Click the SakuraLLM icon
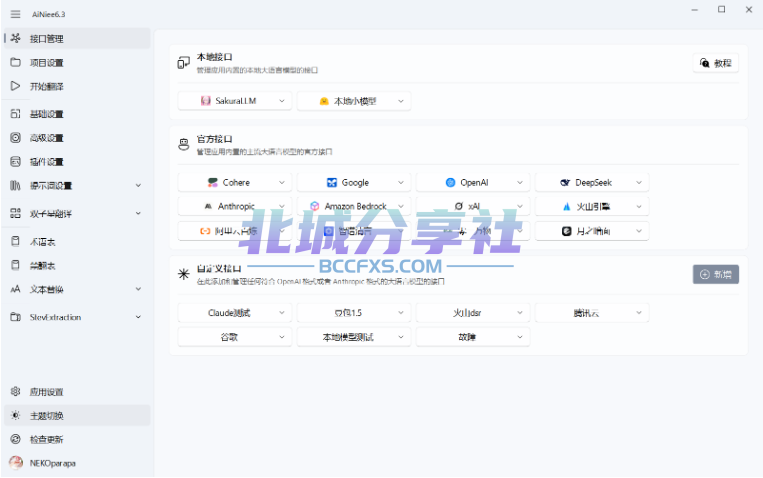Image resolution: width=763 pixels, height=478 pixels. coord(206,101)
